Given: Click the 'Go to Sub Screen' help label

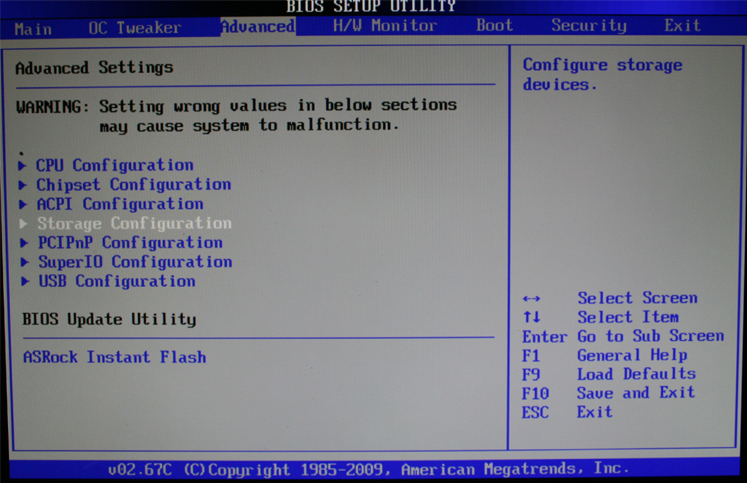Looking at the screenshot, I should tap(651, 336).
